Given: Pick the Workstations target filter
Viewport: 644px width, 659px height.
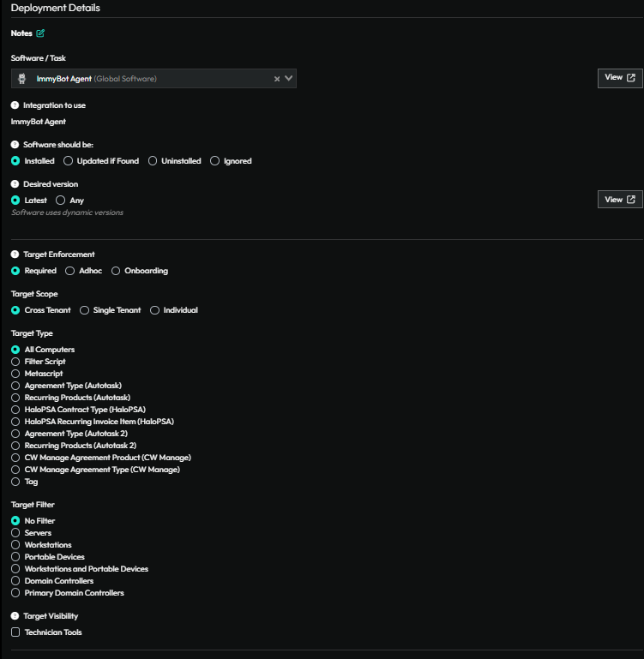Looking at the screenshot, I should pos(15,545).
